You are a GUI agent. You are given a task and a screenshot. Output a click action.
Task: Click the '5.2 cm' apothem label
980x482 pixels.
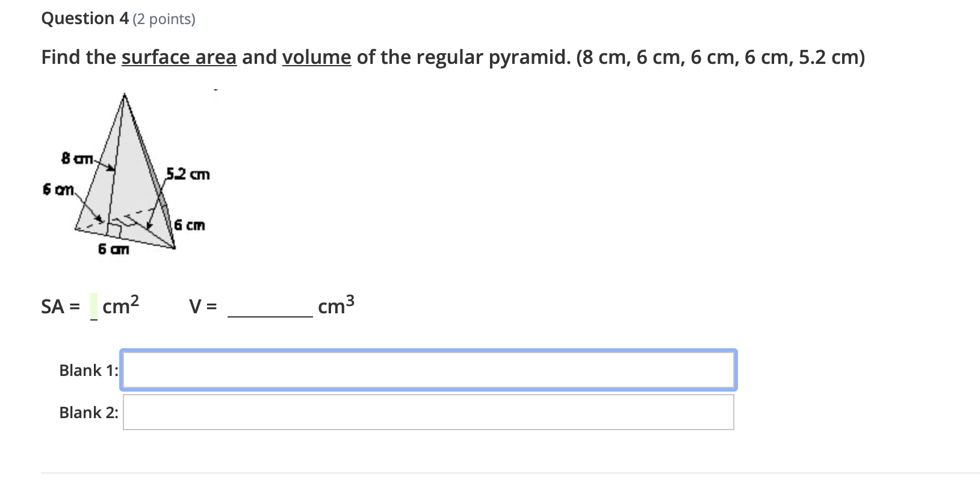(187, 175)
